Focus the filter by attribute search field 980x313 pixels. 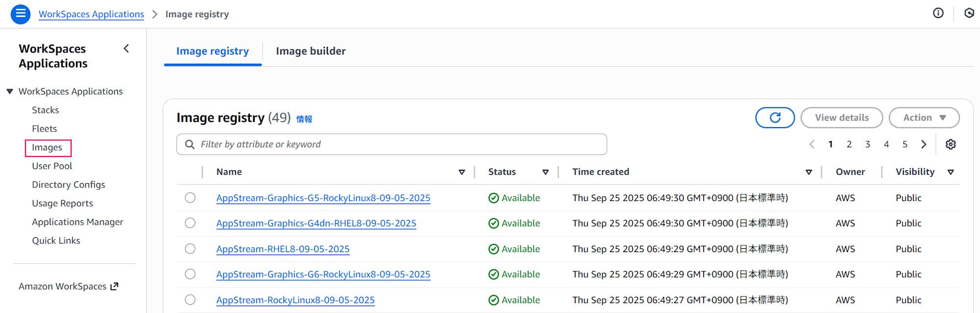[392, 144]
